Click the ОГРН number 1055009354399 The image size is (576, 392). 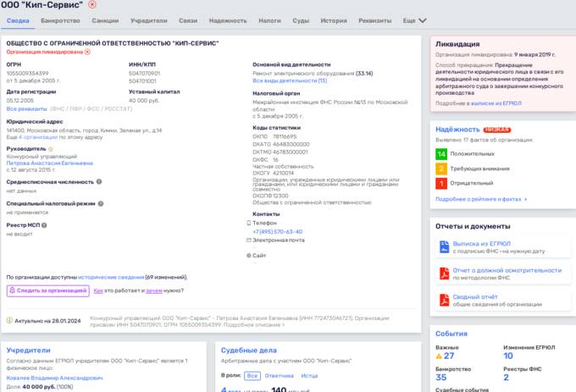[x=27, y=74]
